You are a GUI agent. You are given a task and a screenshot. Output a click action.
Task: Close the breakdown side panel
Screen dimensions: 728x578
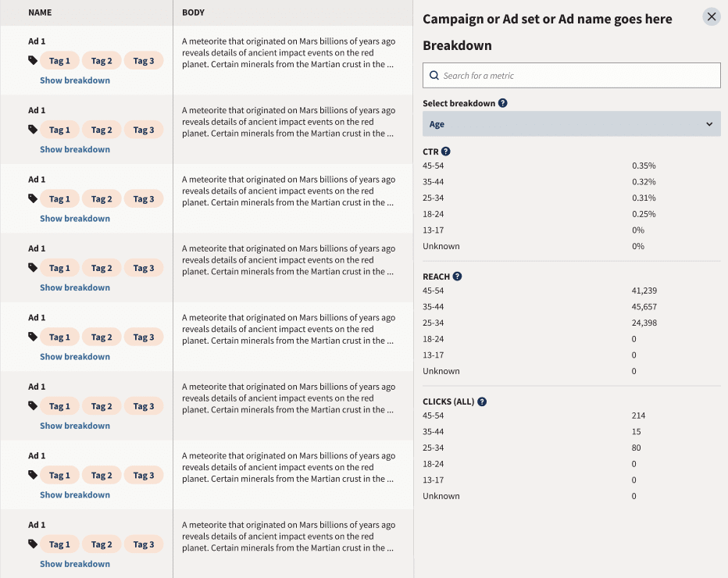point(711,16)
